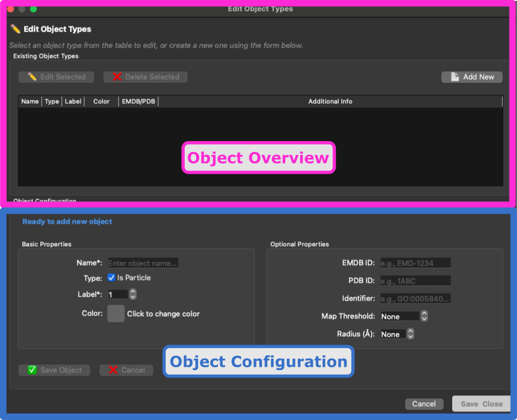Click the document icon on Add New
This screenshot has width=517, height=420.
point(453,76)
